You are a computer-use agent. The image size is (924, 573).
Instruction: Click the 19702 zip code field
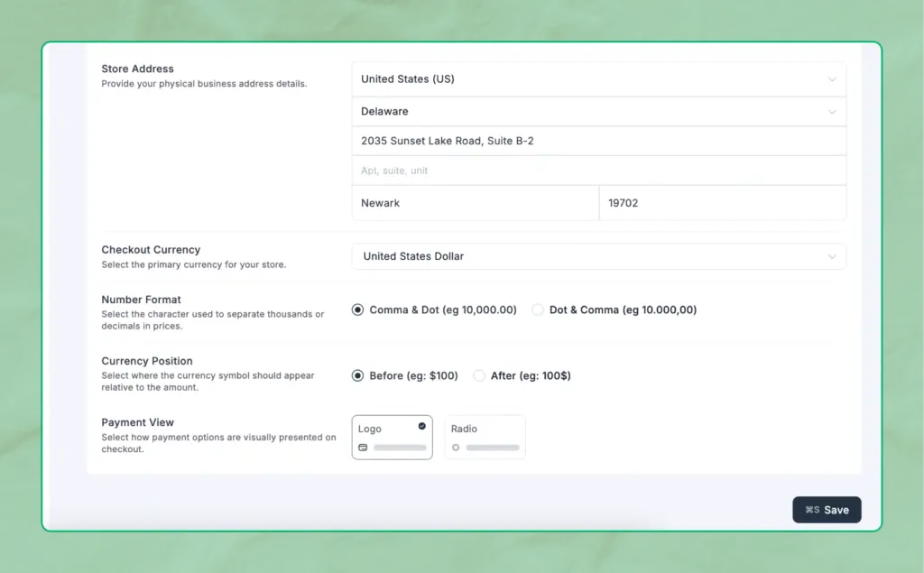[x=722, y=203]
